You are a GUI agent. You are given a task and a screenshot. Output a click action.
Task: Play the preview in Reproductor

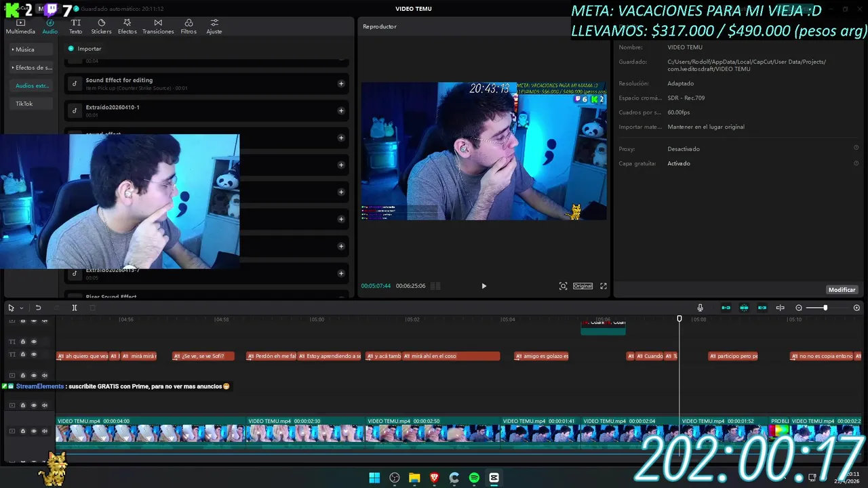(x=484, y=286)
